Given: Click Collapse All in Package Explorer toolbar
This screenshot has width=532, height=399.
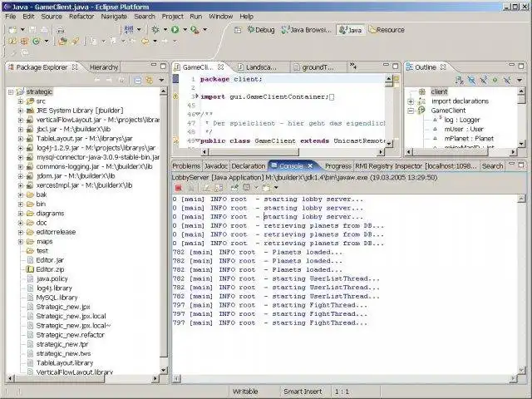Looking at the screenshot, I should pos(135,80).
